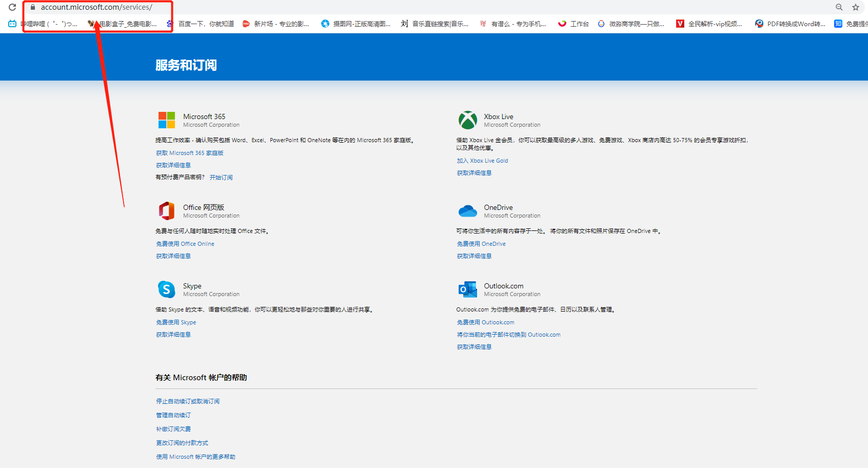This screenshot has height=468, width=868.
Task: Open 获取详细信息 under Microsoft 365
Action: pyautogui.click(x=173, y=165)
